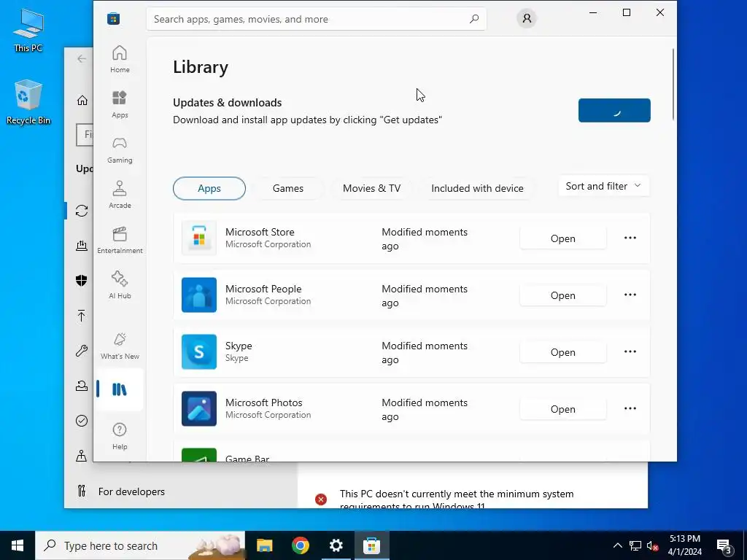This screenshot has width=747, height=560.
Task: Open more options for Skype row
Action: (x=630, y=352)
